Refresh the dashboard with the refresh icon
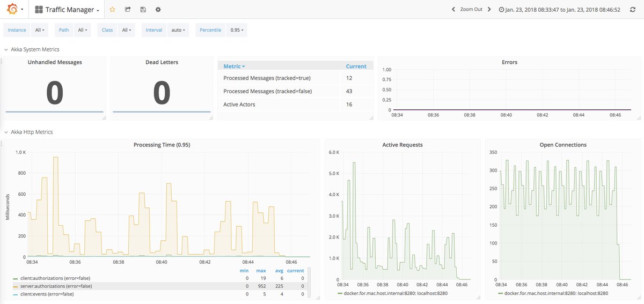 (x=632, y=10)
